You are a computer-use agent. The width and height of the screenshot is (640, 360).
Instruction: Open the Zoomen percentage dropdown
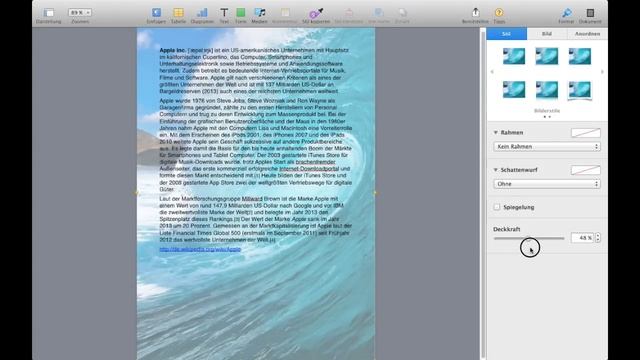click(80, 13)
